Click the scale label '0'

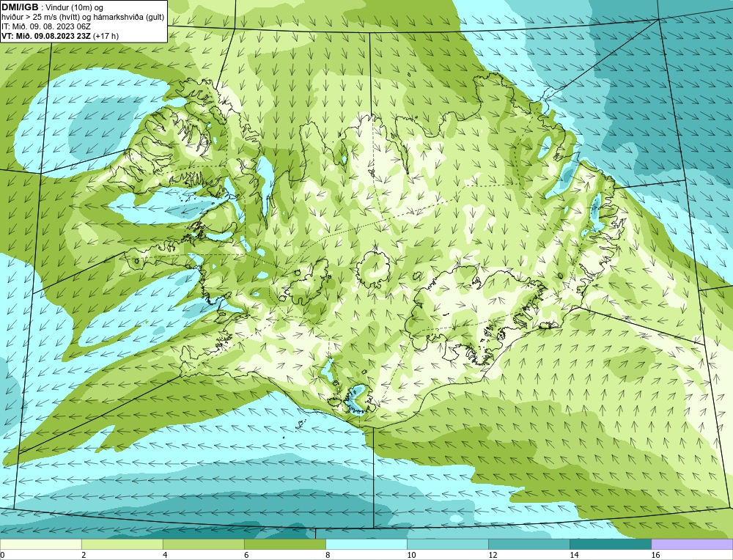click(2, 555)
